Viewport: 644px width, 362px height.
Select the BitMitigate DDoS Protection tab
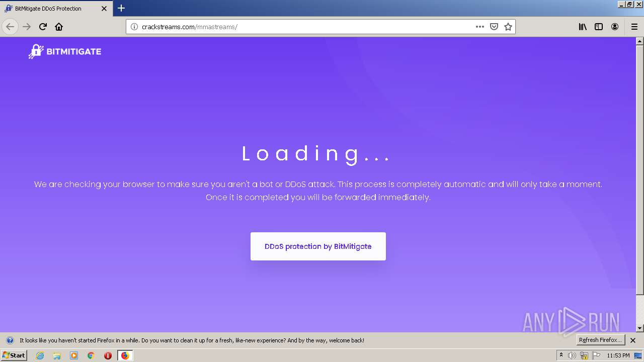[56, 9]
